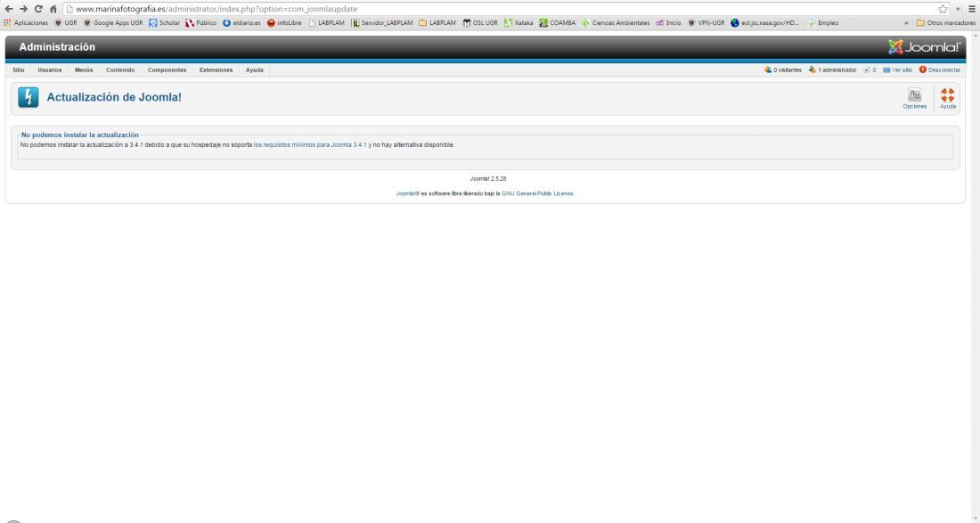980x523 pixels.
Task: Open the COAMBA bookmark
Action: click(x=557, y=22)
